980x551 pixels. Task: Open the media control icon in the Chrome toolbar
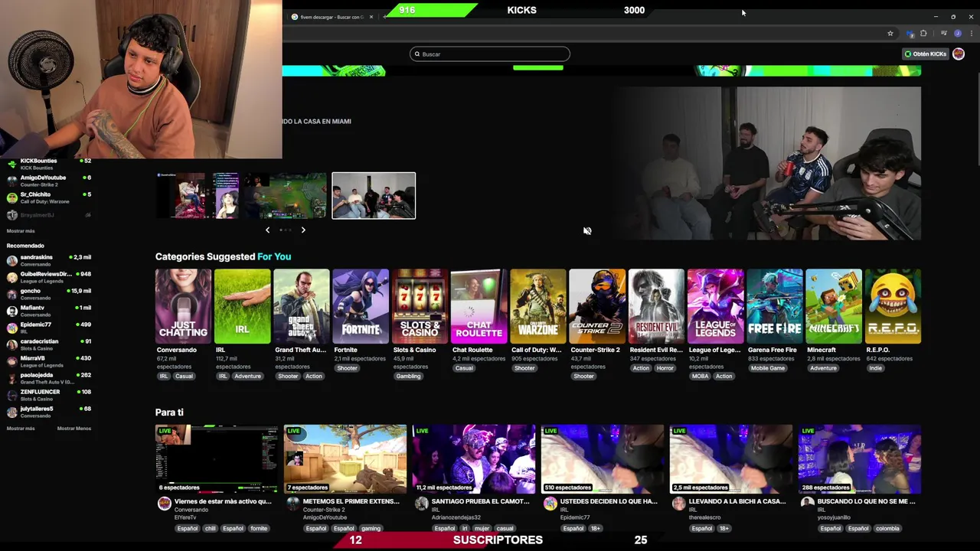(944, 34)
